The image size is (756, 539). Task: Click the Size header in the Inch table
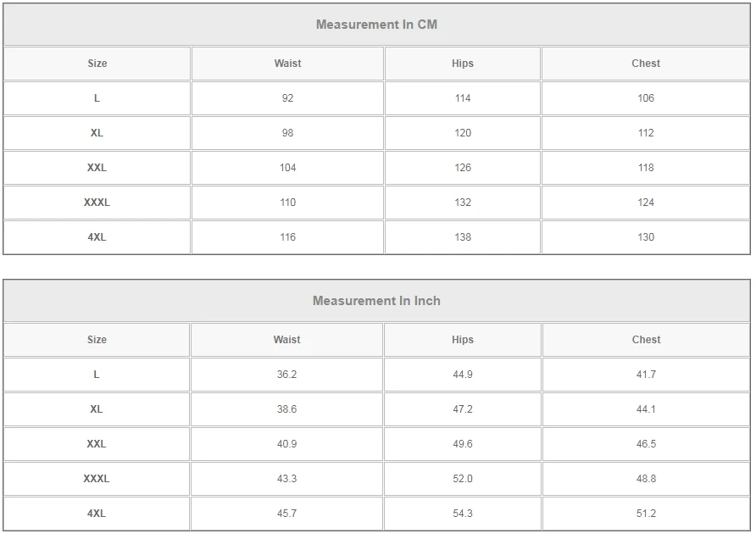coord(97,340)
